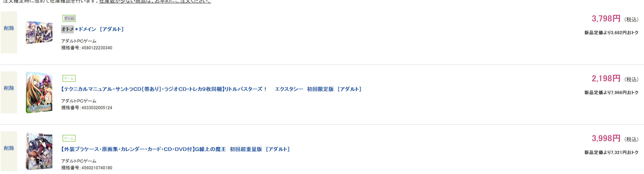Image resolution: width=644 pixels, height=174 pixels.
Task: Open the G線上の魔王 cover image
Action: click(39, 151)
